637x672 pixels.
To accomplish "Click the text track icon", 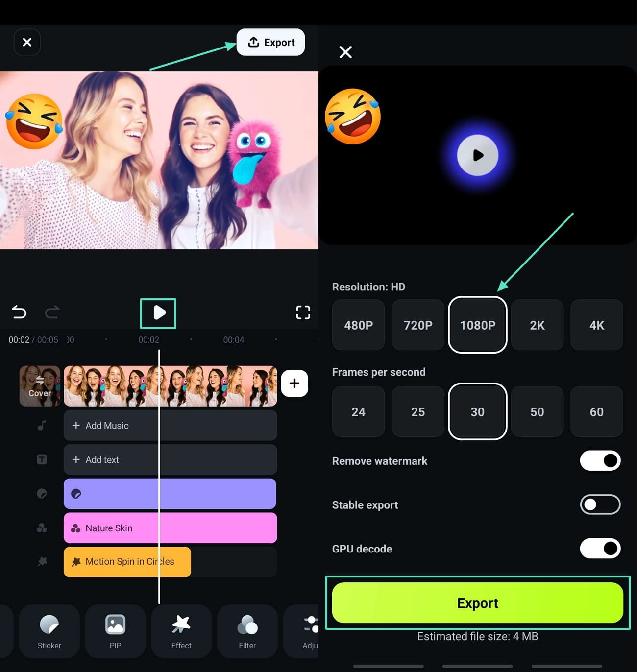I will click(x=41, y=459).
